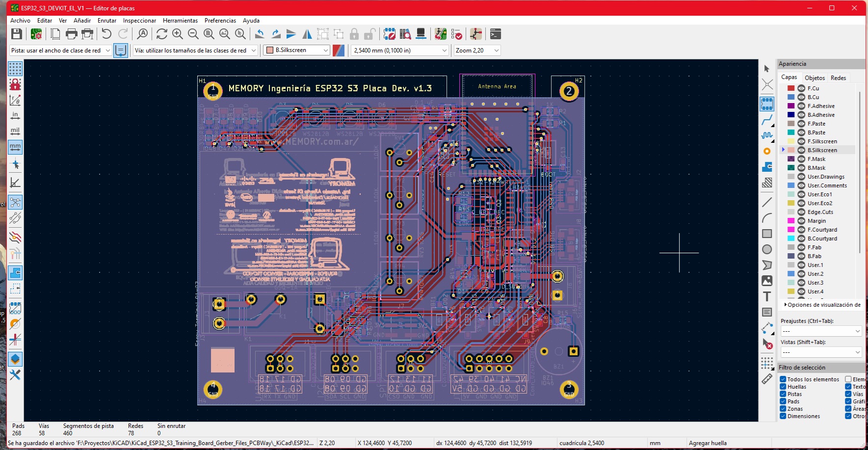Open the Enrutar menu
This screenshot has height=450, width=868.
point(107,21)
